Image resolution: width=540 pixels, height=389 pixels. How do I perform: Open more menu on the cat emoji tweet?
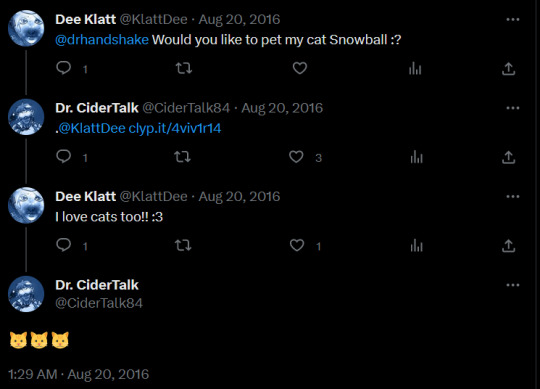tap(512, 285)
